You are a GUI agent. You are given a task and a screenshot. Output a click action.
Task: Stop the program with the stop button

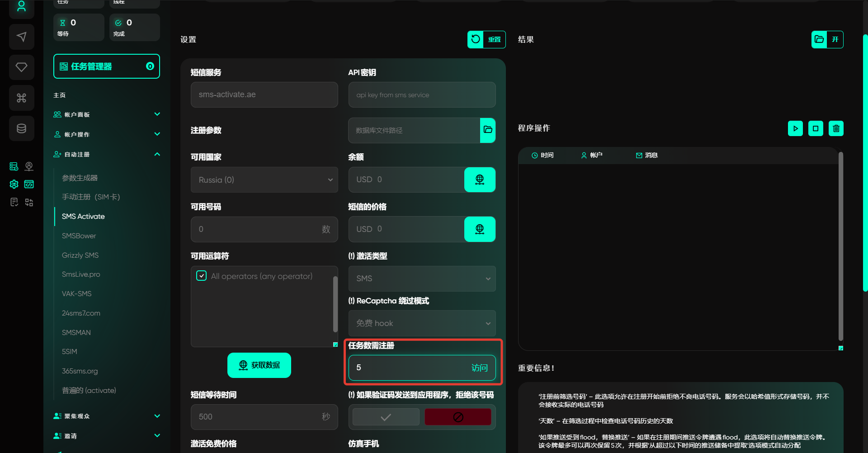(x=816, y=128)
